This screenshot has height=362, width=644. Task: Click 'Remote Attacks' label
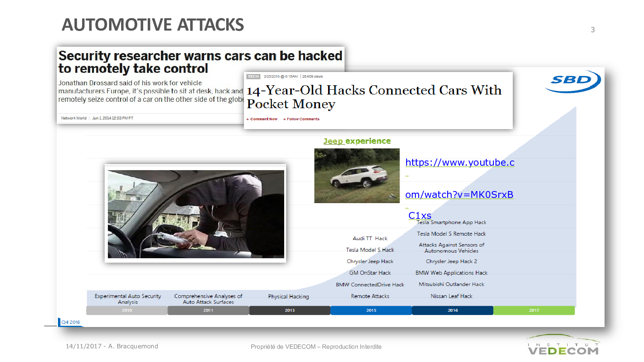pyautogui.click(x=370, y=296)
